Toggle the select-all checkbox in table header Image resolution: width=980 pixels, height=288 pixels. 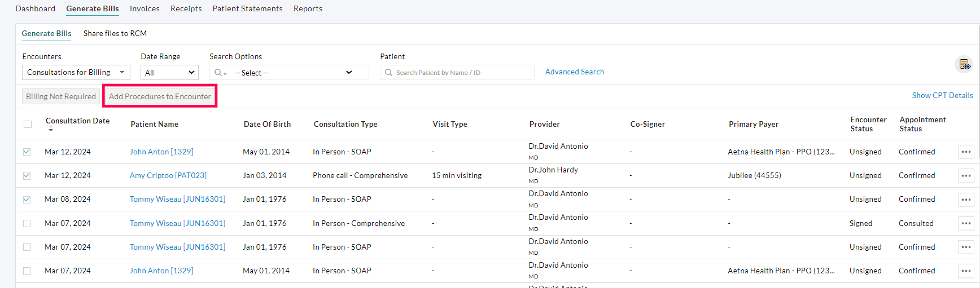pyautogui.click(x=28, y=125)
